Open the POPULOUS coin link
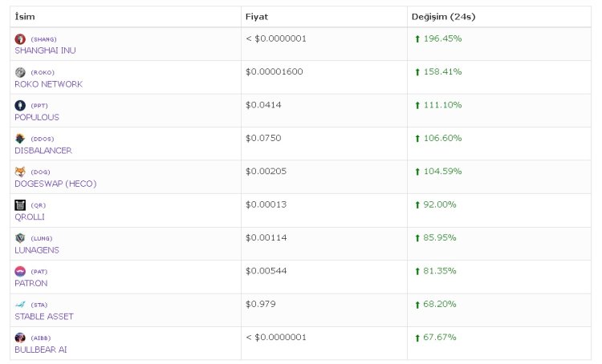602x364 pixels. pyautogui.click(x=37, y=117)
